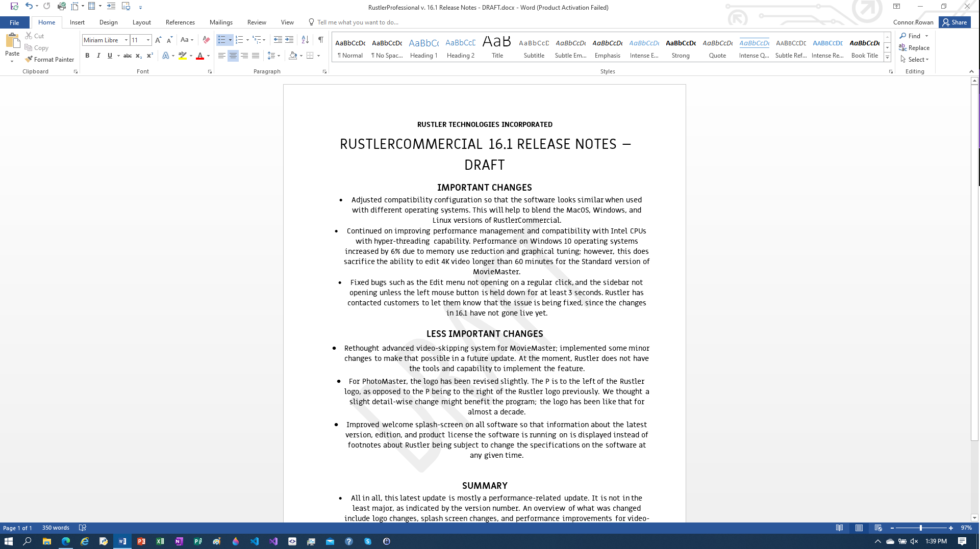Screen dimensions: 980x549
Task: Open PowerPoint from the taskbar
Action: click(x=141, y=541)
